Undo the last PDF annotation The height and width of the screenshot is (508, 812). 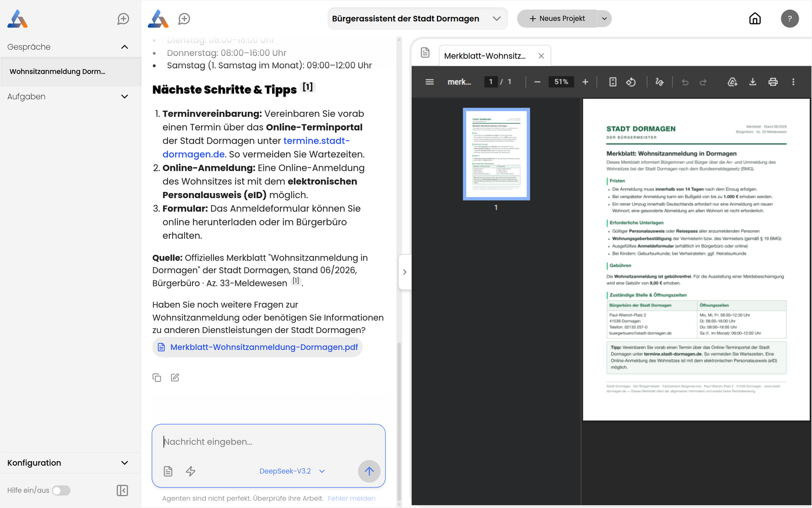coord(685,82)
